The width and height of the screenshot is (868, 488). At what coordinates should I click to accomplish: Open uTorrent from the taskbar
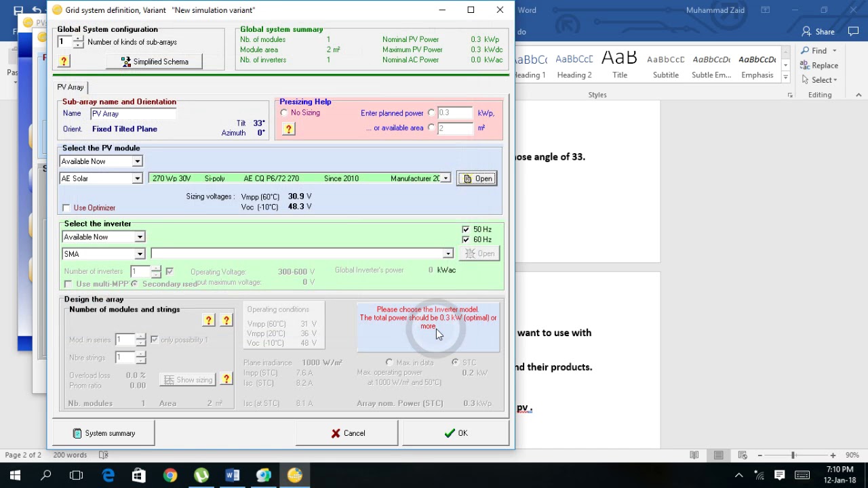(201, 475)
